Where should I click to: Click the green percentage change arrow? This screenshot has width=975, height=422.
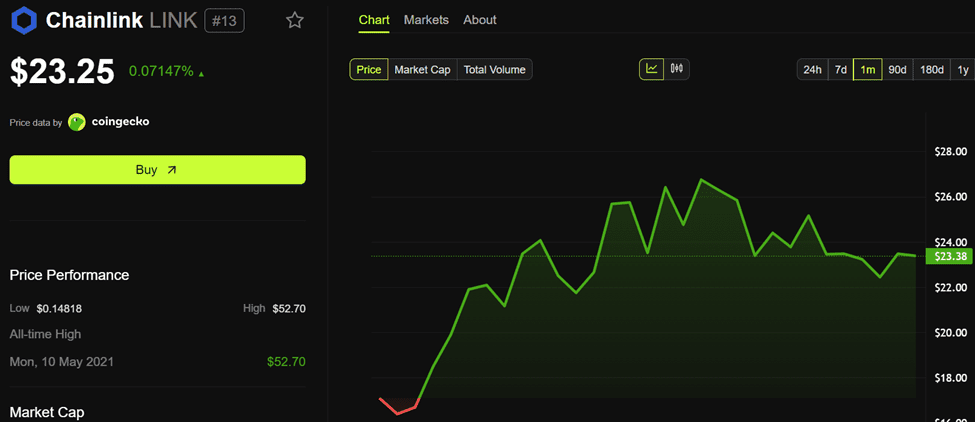203,73
